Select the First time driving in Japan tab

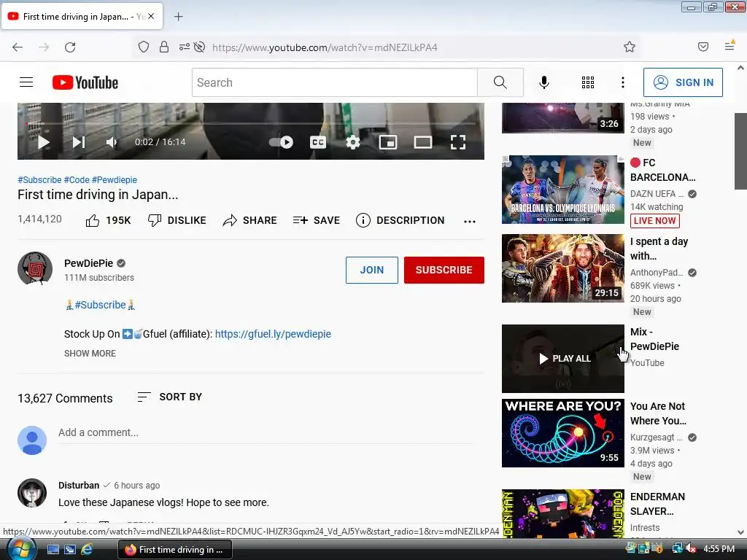(82, 16)
